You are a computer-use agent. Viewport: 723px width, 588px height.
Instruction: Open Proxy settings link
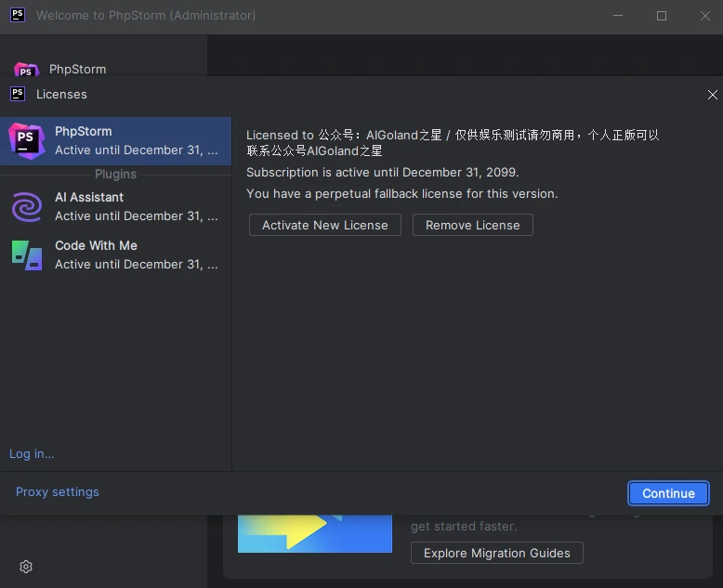point(58,491)
